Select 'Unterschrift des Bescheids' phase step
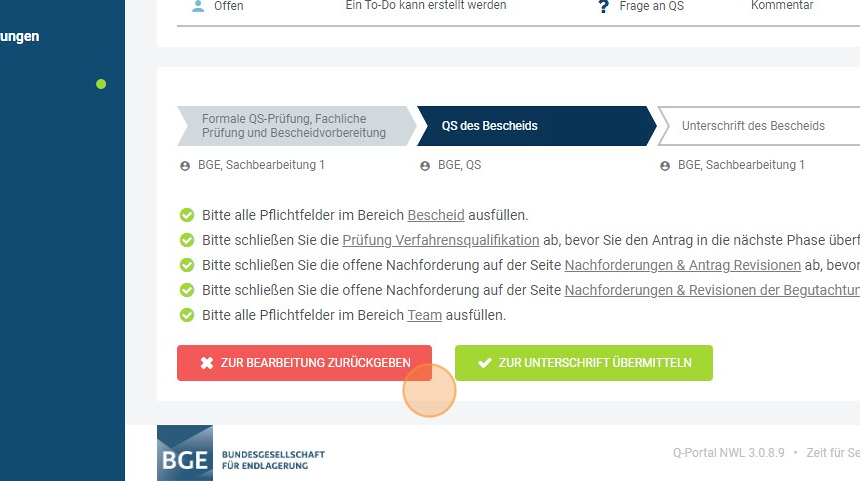The width and height of the screenshot is (860, 481). (759, 126)
